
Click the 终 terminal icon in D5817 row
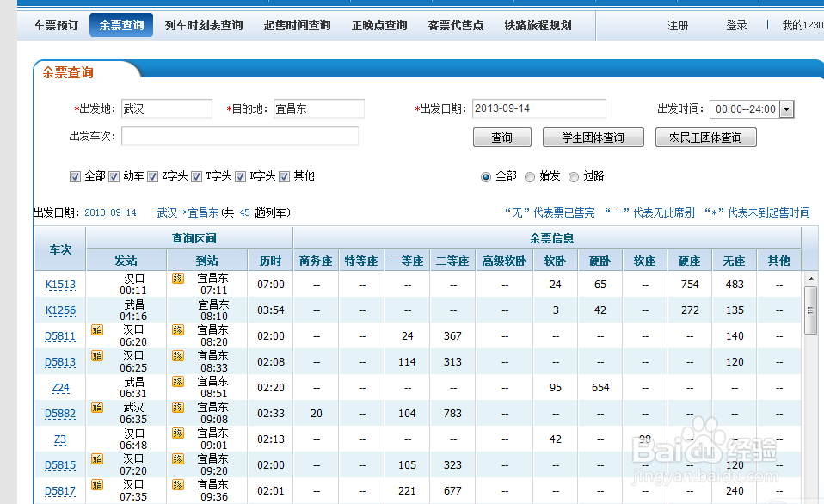coord(178,484)
